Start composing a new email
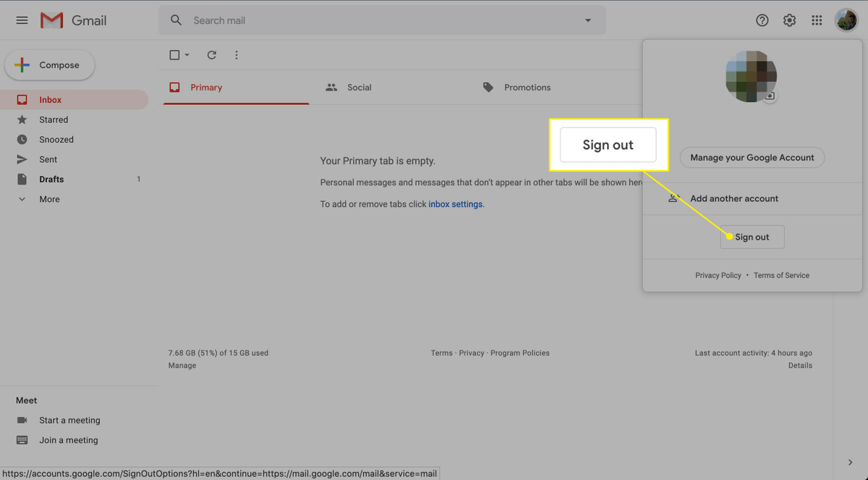 click(49, 64)
